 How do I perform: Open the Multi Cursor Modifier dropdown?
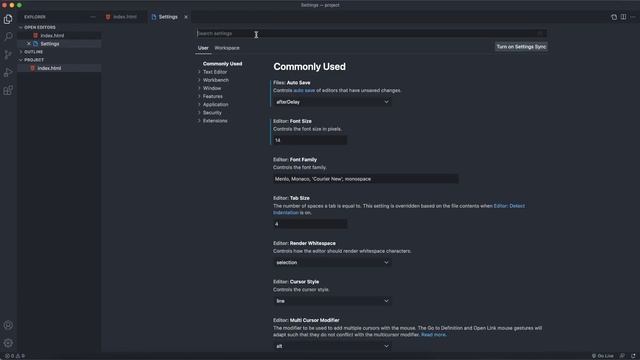pyautogui.click(x=332, y=346)
